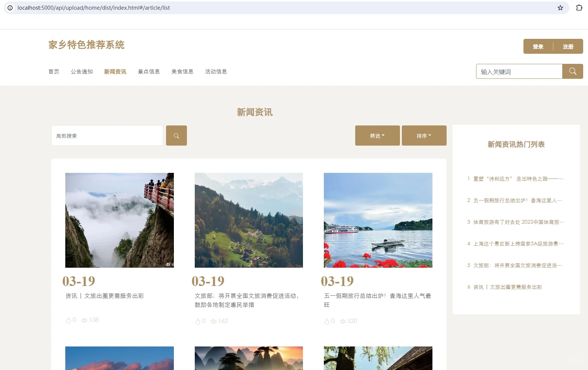Click view-count eye icon showing 162

click(213, 321)
